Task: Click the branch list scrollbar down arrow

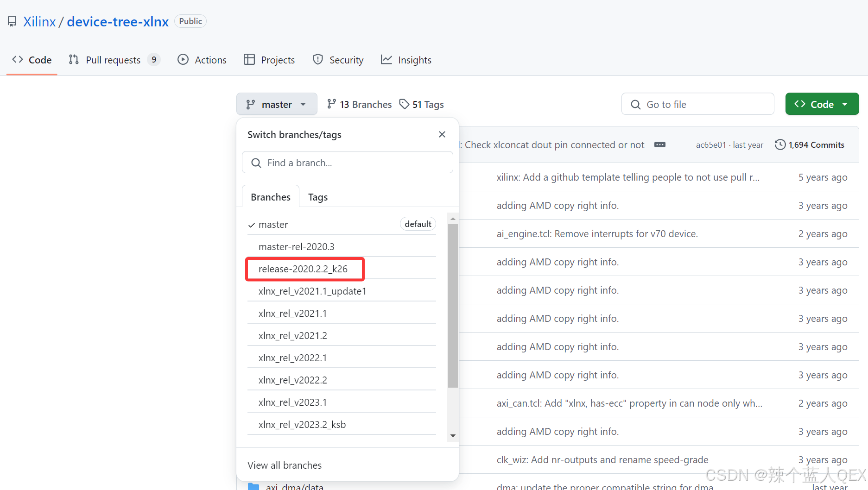Action: pyautogui.click(x=453, y=435)
